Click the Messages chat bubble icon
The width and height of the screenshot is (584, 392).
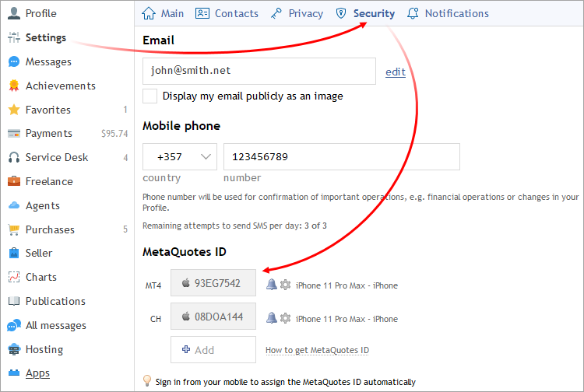[14, 61]
